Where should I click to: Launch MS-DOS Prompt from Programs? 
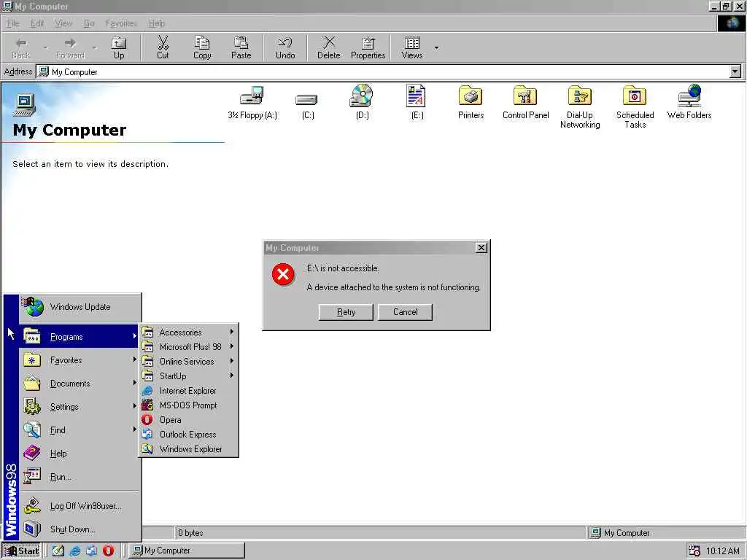(x=189, y=405)
